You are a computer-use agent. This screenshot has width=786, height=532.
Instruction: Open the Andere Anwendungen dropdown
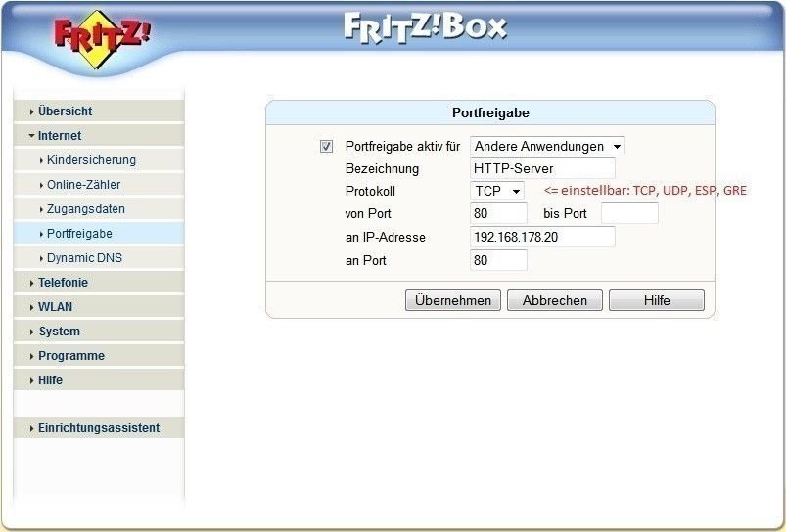click(547, 147)
